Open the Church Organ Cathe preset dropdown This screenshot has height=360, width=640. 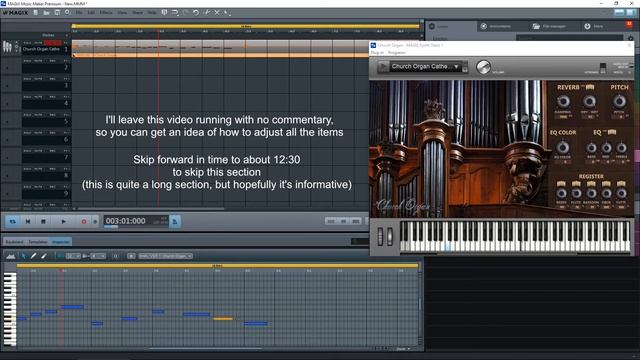425,66
